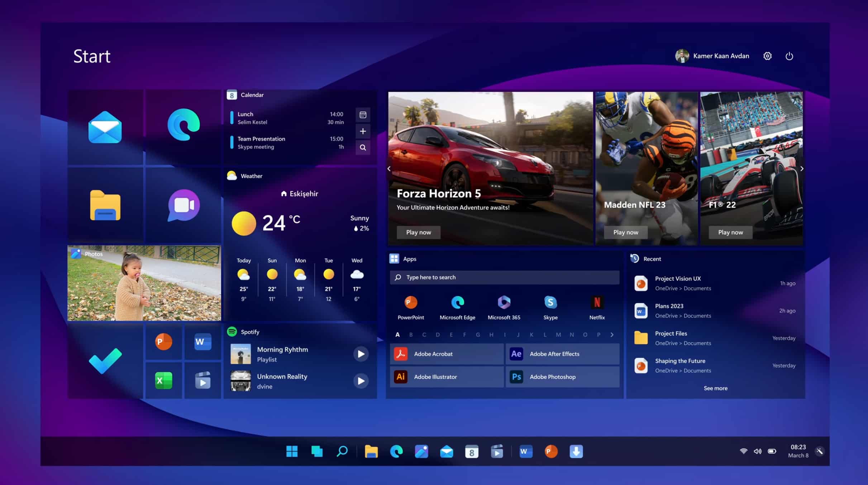Launch the video chat tile
The width and height of the screenshot is (868, 485).
184,205
